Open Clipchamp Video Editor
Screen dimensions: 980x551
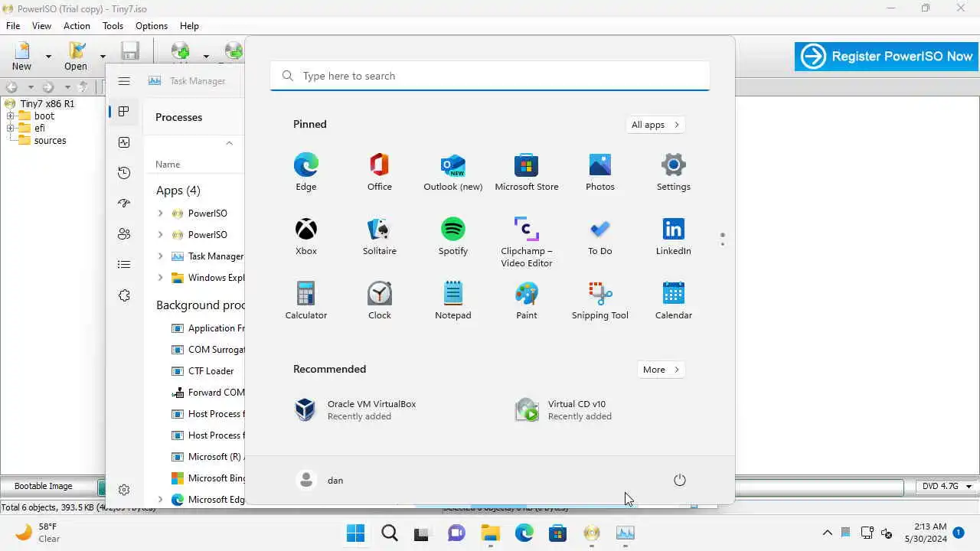[x=526, y=242]
